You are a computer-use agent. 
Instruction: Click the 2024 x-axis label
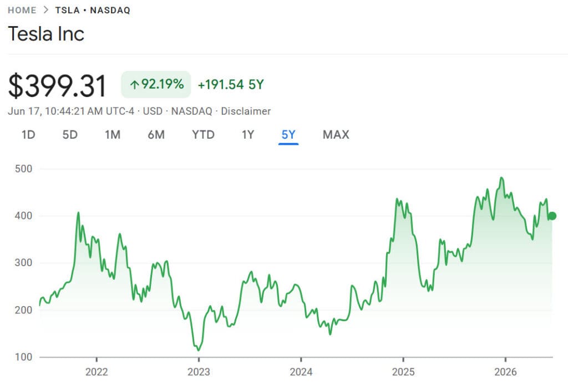pyautogui.click(x=301, y=371)
